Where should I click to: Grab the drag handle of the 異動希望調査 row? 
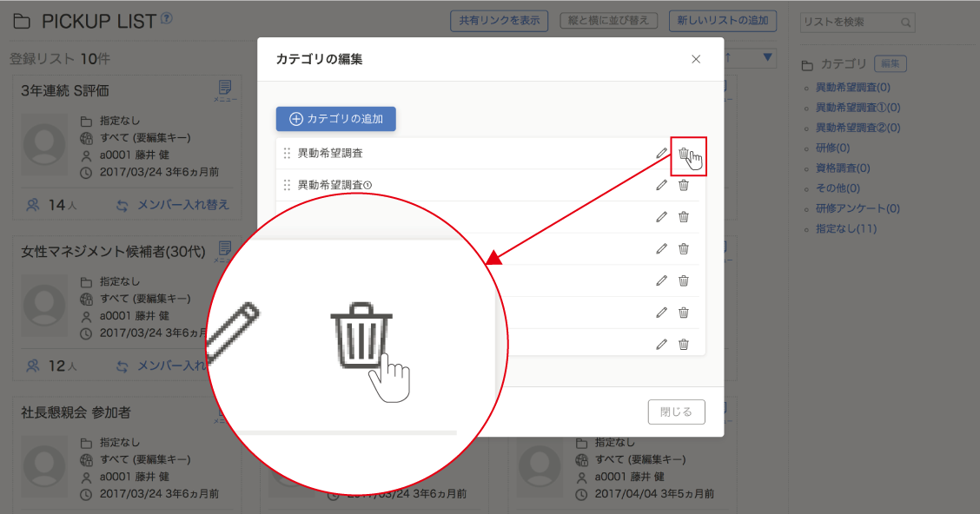pyautogui.click(x=287, y=153)
